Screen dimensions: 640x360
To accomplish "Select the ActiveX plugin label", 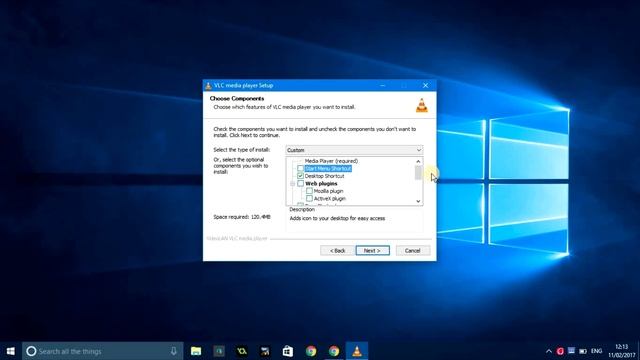I will 330,198.
